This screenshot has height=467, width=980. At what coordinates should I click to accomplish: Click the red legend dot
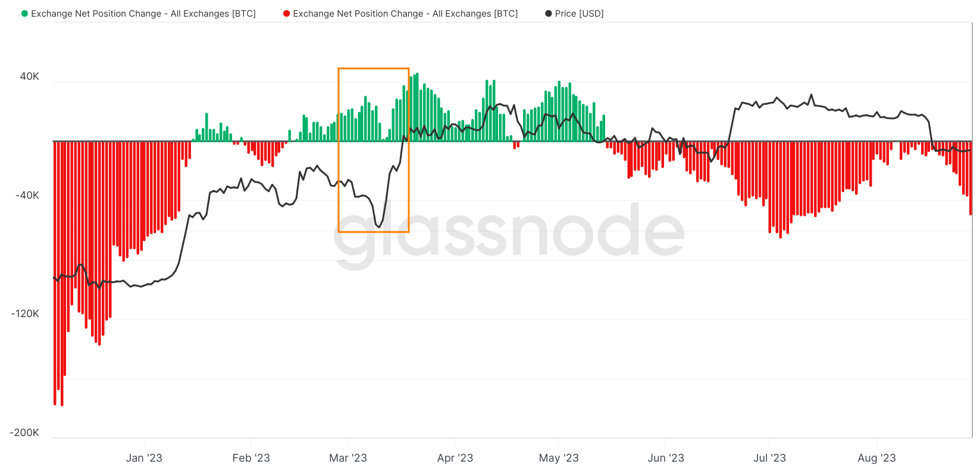click(x=287, y=14)
